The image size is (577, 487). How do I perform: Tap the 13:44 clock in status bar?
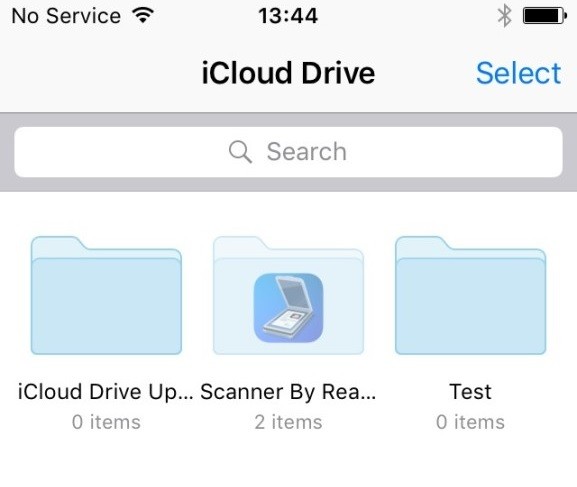click(x=288, y=16)
